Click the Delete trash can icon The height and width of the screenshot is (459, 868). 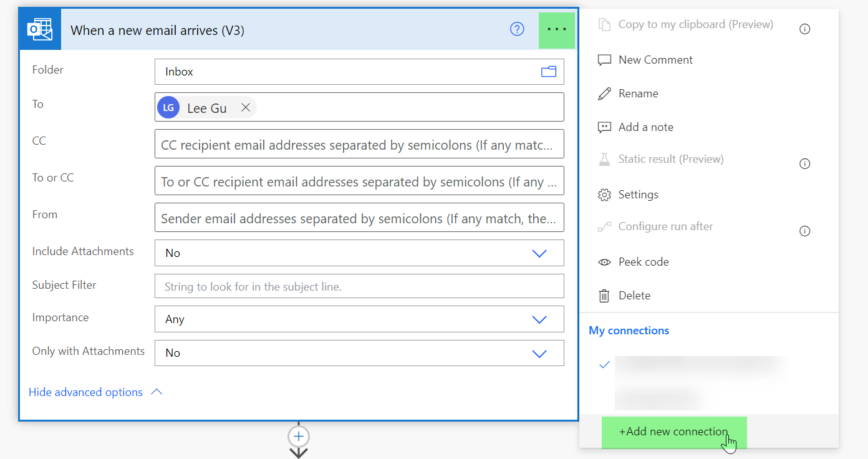tap(604, 296)
